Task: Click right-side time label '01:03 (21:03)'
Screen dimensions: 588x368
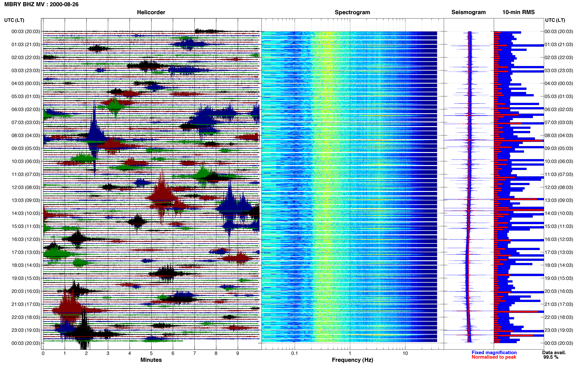Action: 559,45
